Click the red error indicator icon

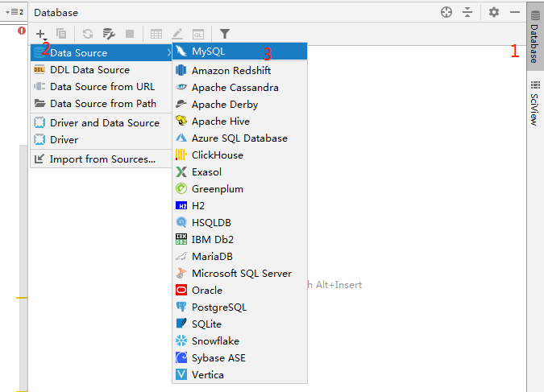[22, 31]
